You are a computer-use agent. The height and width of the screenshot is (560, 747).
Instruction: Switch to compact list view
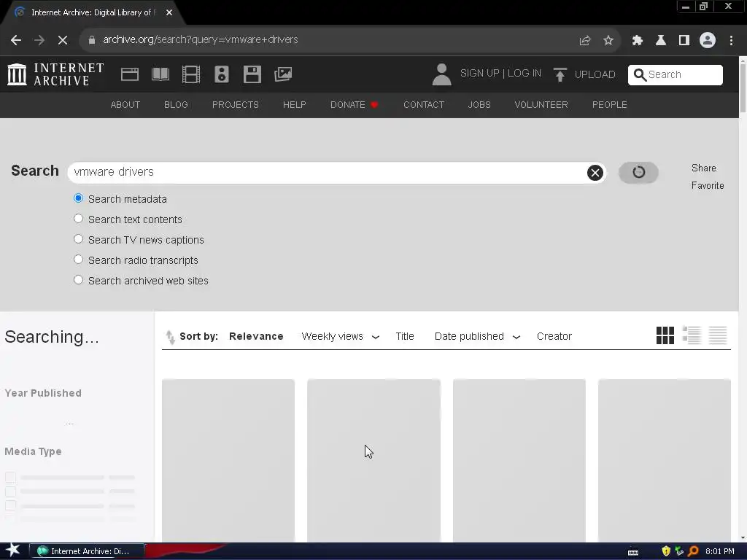click(718, 335)
